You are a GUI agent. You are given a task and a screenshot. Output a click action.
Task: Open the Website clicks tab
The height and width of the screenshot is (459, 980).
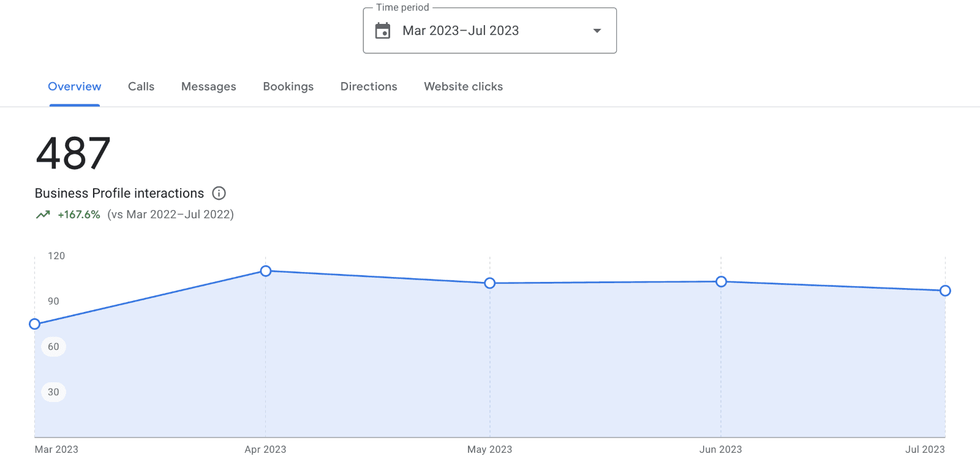pos(463,86)
